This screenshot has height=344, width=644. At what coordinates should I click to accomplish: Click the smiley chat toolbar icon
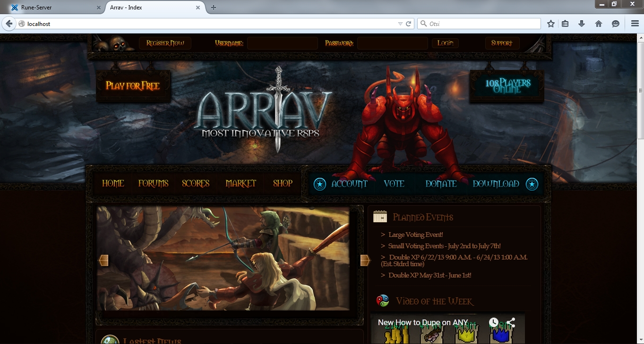[616, 24]
